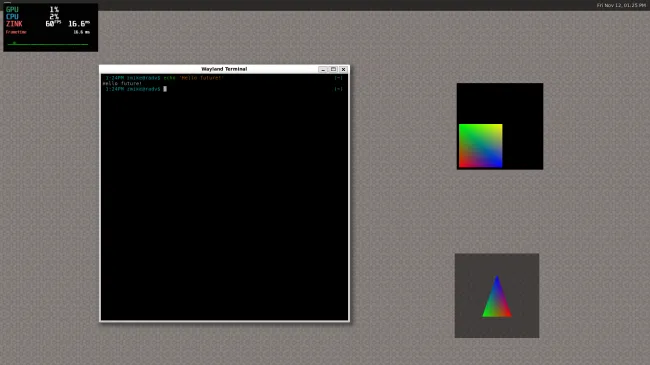650x365 pixels.
Task: Click the green frametime graph line
Action: (48, 44)
